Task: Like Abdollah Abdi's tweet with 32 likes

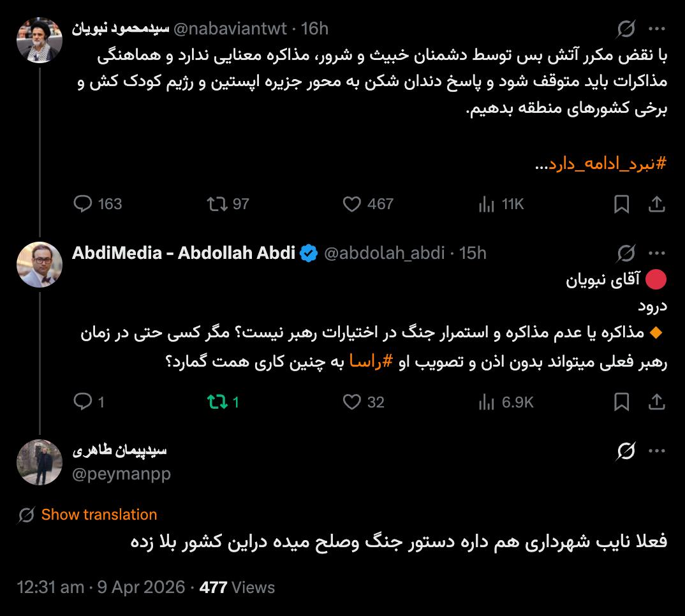Action: 352,402
